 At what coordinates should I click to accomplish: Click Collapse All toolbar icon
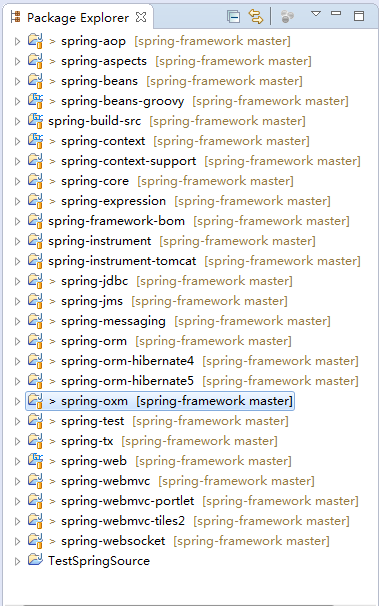click(x=233, y=17)
